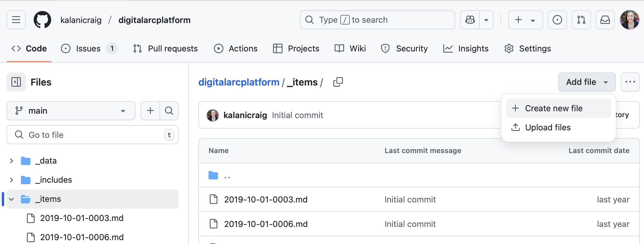View your pull requests icon in header
Viewport: 644px width, 244px height.
tap(581, 20)
